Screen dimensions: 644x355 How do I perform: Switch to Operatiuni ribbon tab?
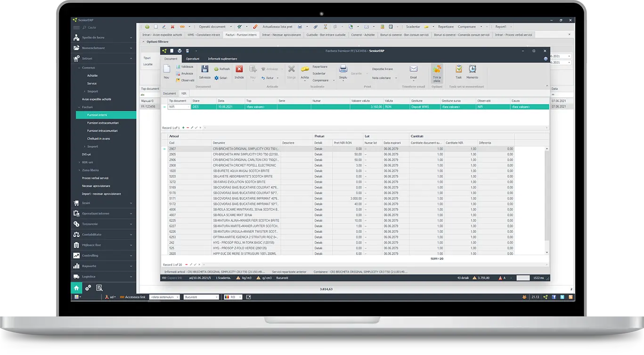tap(192, 58)
